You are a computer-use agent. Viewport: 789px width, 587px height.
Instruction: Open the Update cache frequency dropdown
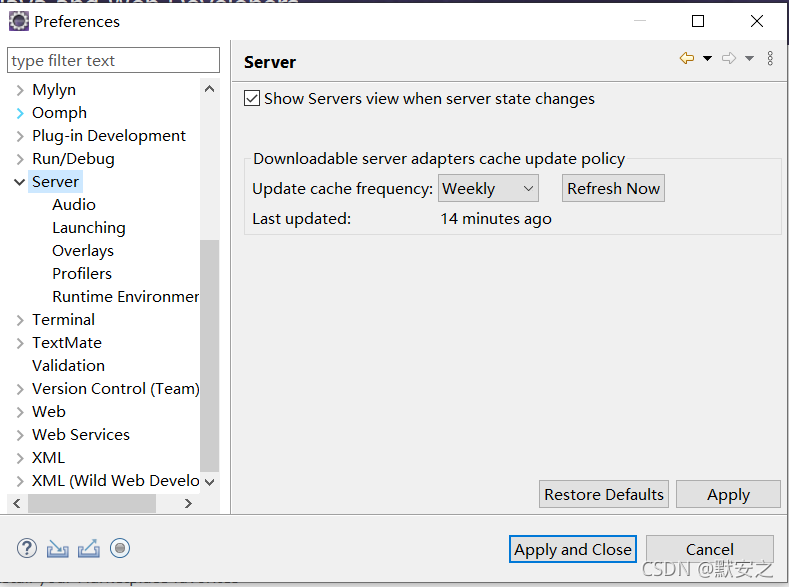(x=488, y=188)
